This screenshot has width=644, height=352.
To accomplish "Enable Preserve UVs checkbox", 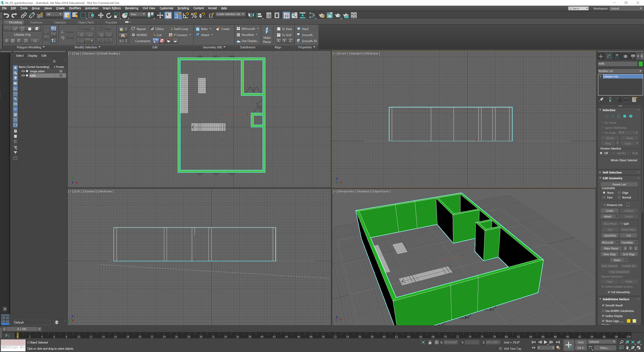I will click(x=605, y=205).
